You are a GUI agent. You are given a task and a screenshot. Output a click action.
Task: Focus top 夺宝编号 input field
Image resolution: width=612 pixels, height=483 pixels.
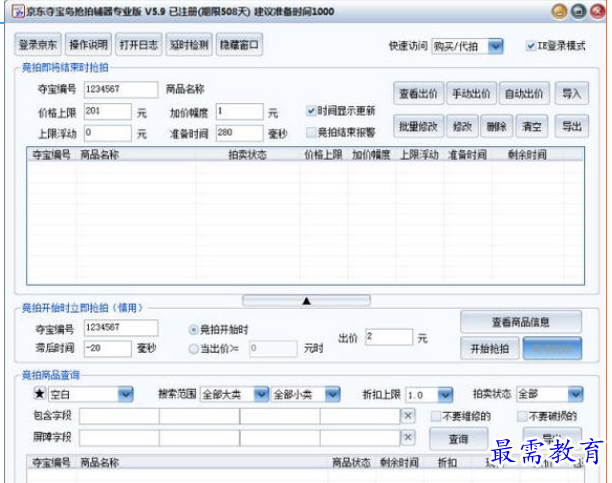point(121,89)
